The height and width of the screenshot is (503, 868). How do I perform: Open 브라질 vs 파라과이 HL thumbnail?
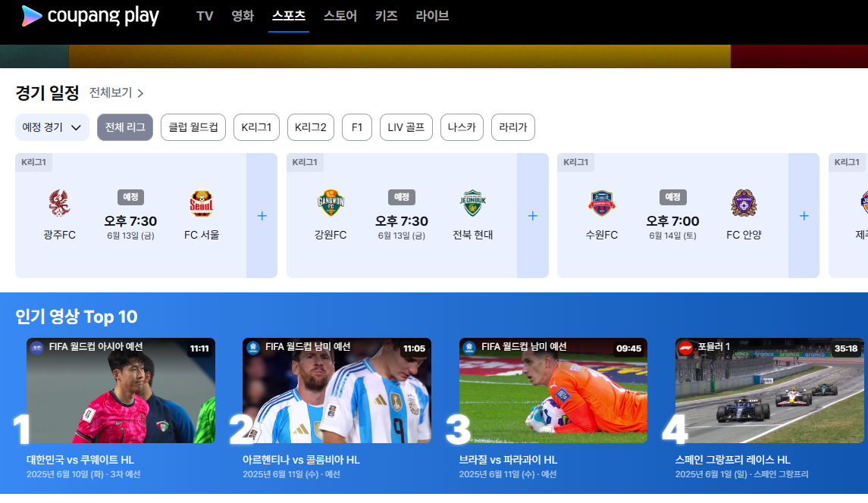(553, 391)
